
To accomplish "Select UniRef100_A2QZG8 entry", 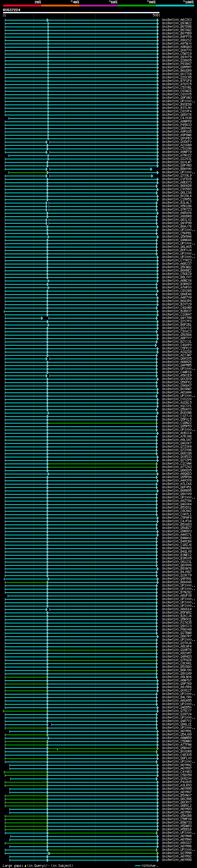I will pyautogui.click(x=177, y=352).
